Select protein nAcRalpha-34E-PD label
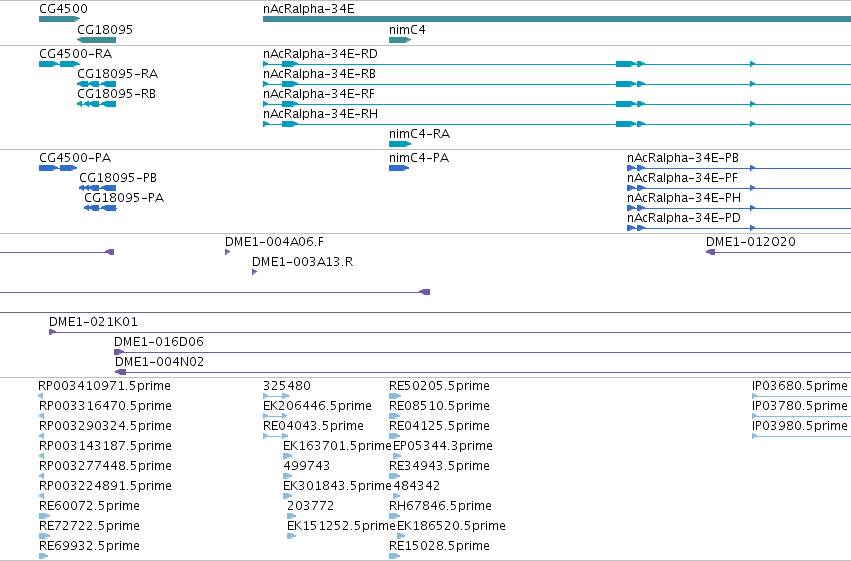 click(684, 218)
